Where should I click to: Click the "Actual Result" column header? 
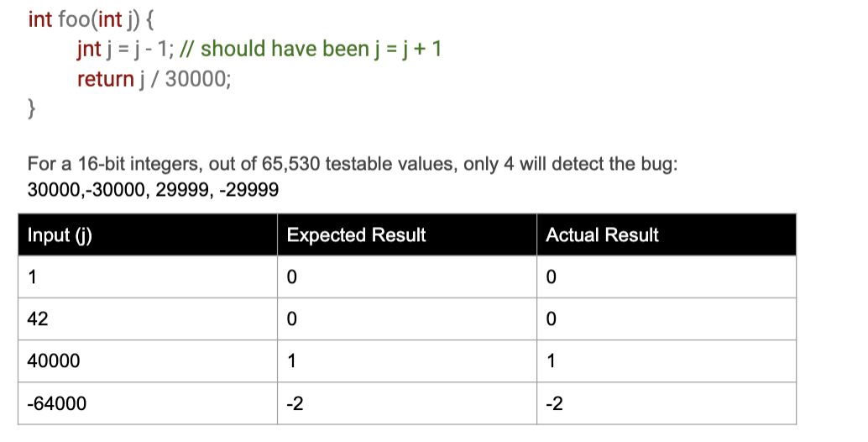point(602,235)
